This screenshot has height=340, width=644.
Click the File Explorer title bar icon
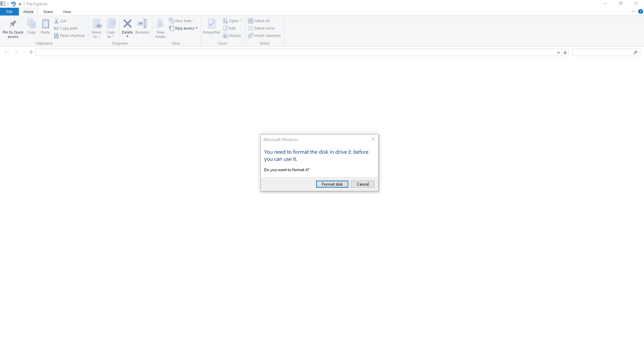pyautogui.click(x=2, y=4)
